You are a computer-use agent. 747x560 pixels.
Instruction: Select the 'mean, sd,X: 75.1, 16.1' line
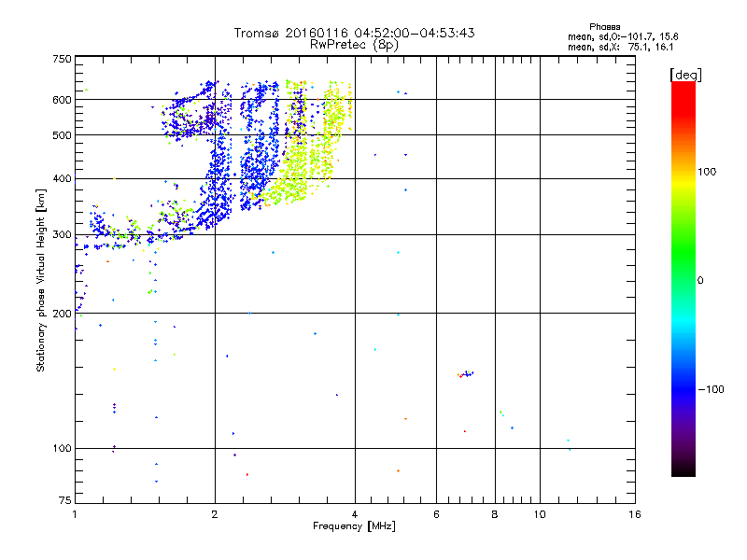pyautogui.click(x=620, y=47)
